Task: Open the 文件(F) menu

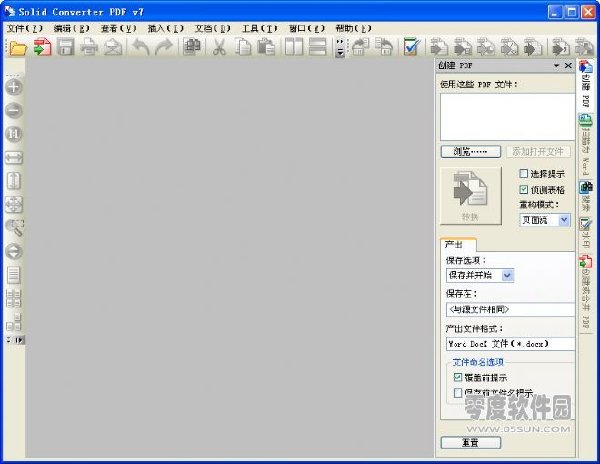Action: coord(25,28)
